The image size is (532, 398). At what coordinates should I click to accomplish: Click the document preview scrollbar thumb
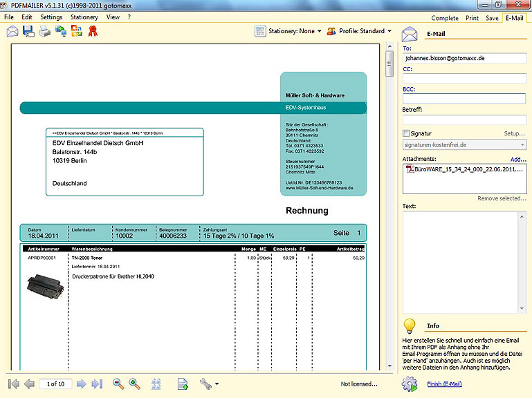[389, 64]
